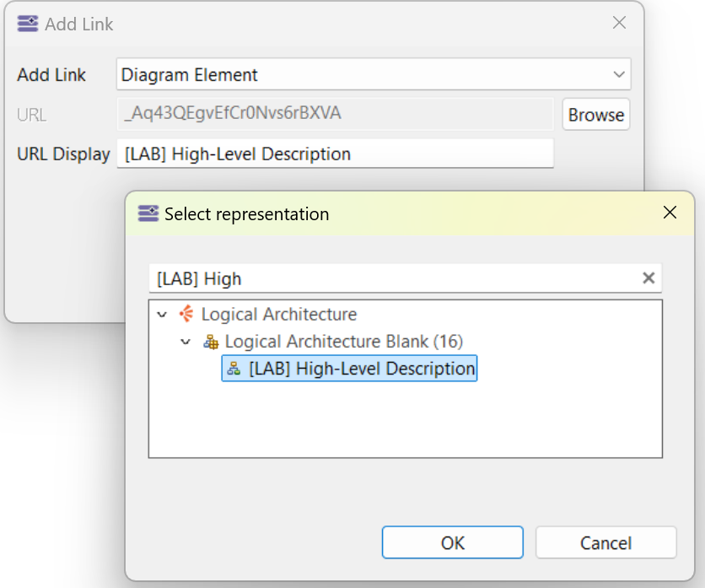The width and height of the screenshot is (705, 588).
Task: Click the orange Logical Architecture icon
Action: [x=186, y=315]
